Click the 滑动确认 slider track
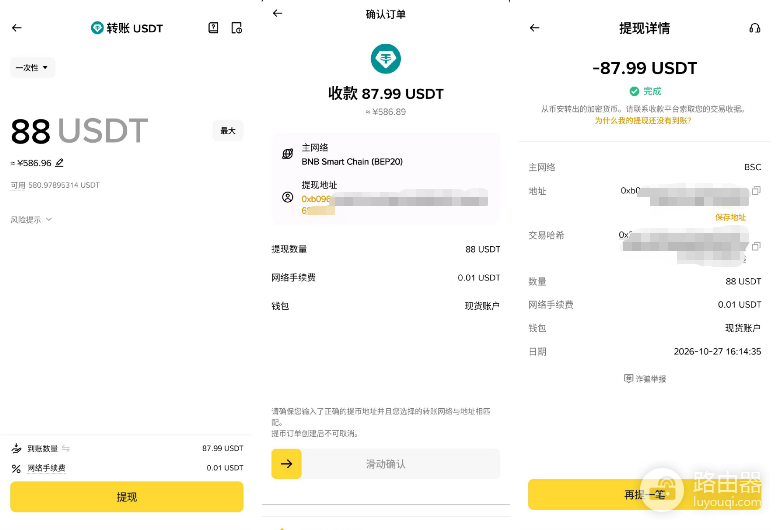 click(x=386, y=464)
